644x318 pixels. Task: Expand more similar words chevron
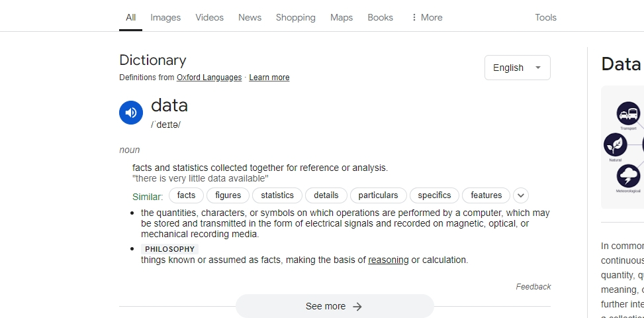point(521,195)
